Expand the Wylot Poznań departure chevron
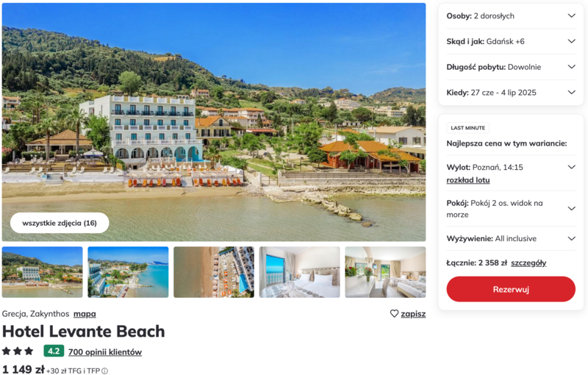The width and height of the screenshot is (588, 375). 571,167
